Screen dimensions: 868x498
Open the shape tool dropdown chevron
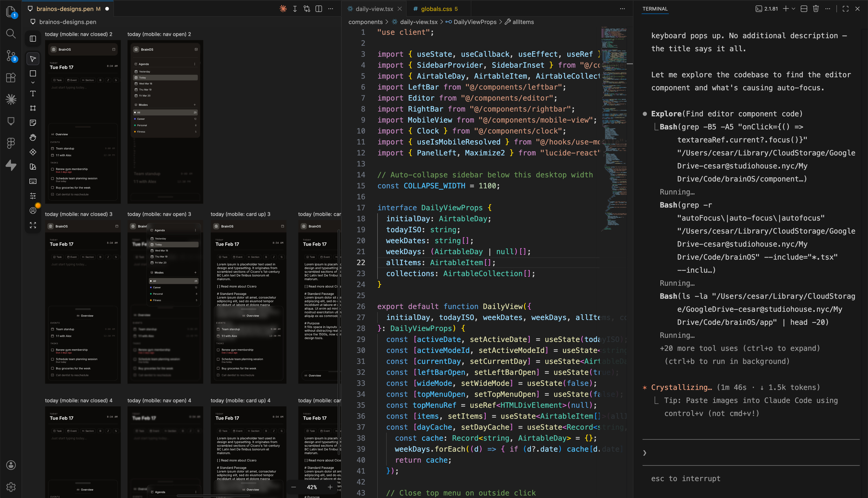coord(33,82)
